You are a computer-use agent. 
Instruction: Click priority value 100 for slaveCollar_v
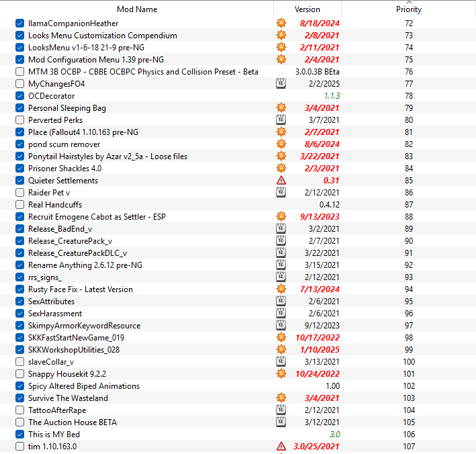409,362
